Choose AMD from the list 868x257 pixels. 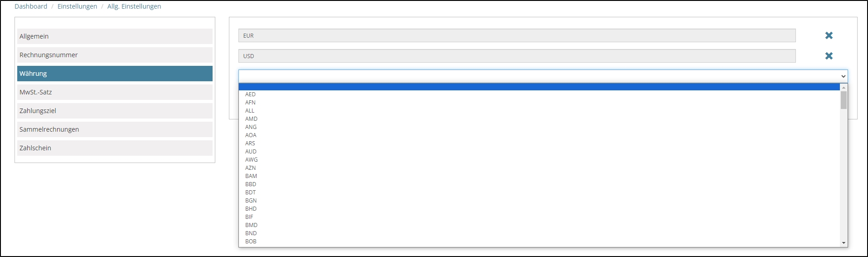click(251, 119)
